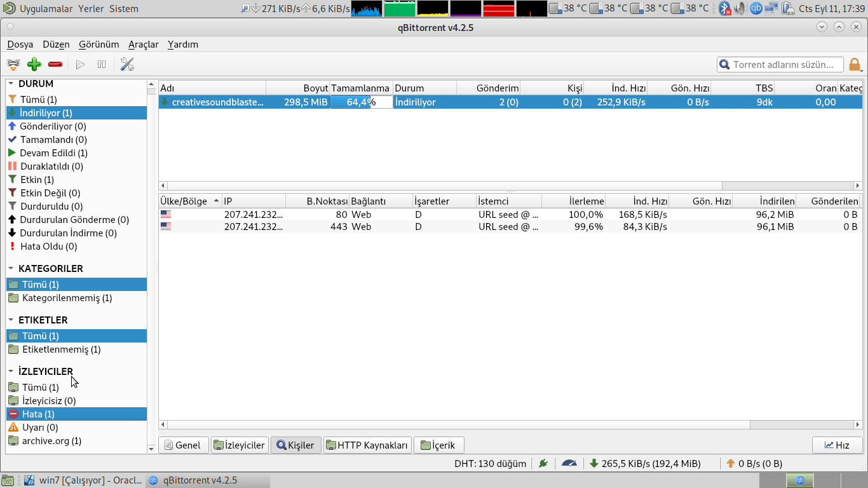This screenshot has width=868, height=488.
Task: Click the US flag in the port 80 peer row
Action: [x=166, y=215]
